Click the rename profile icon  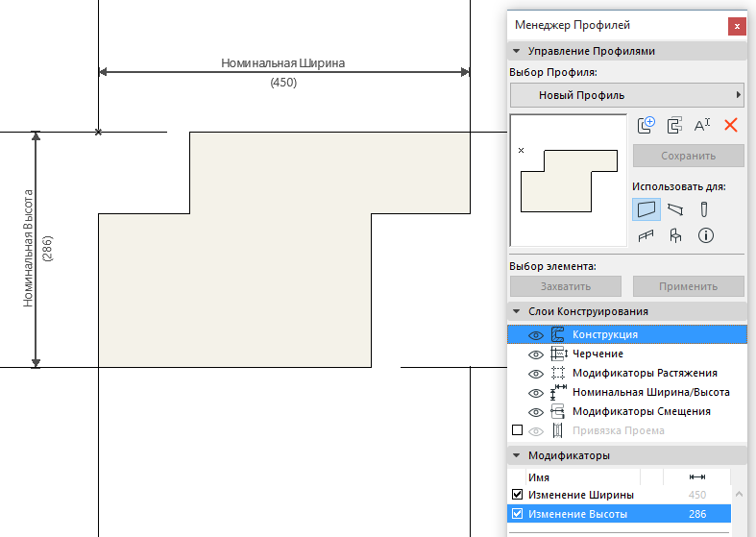(702, 125)
